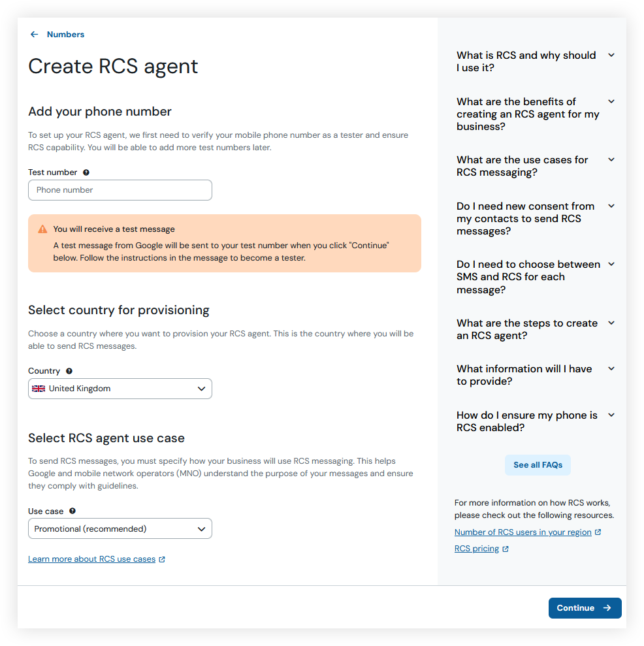Screen dimensions: 644x646
Task: Open "Learn more about RCS use cases" link
Action: pyautogui.click(x=92, y=558)
